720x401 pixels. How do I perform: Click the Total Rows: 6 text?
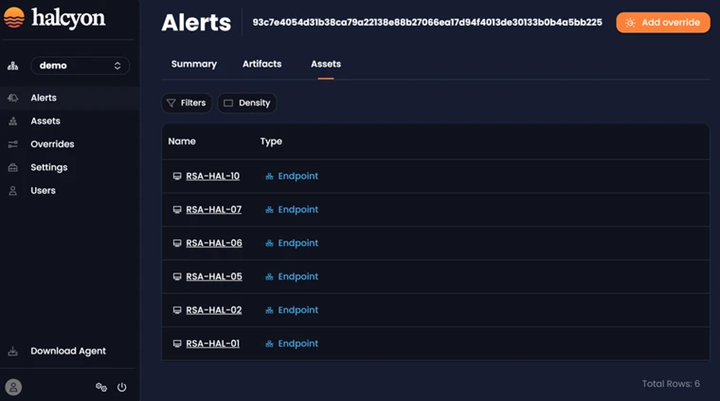tap(671, 384)
